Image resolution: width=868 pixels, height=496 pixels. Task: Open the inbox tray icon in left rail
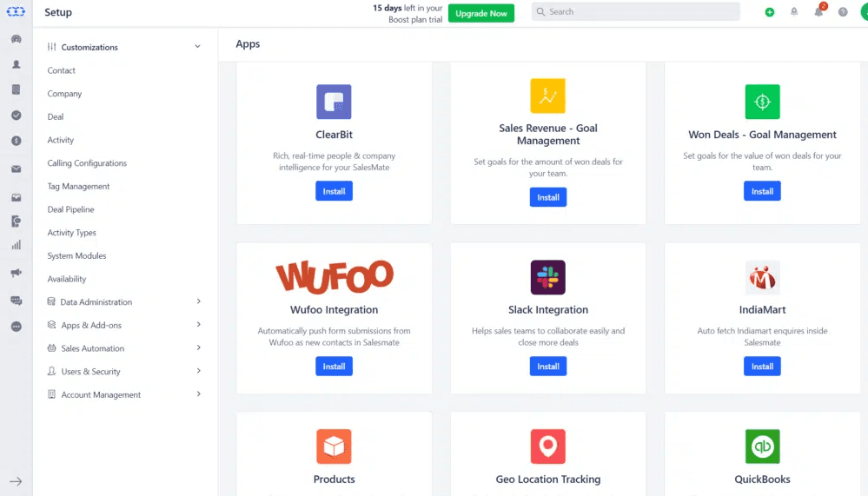(16, 197)
